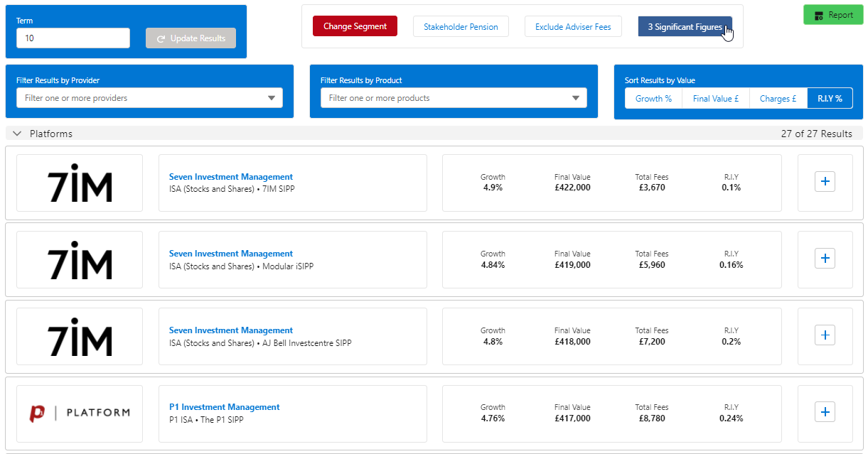Open the product filter dropdown arrow
The width and height of the screenshot is (868, 454).
point(576,98)
